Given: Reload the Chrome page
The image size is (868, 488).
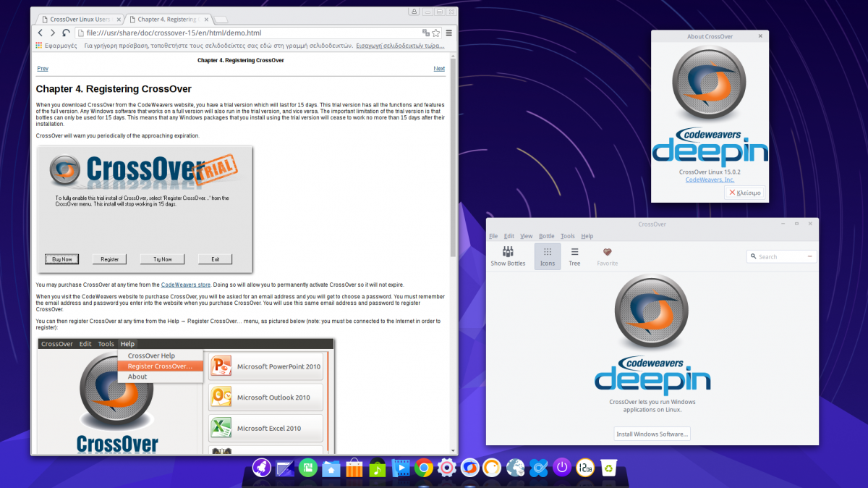Looking at the screenshot, I should click(x=66, y=33).
